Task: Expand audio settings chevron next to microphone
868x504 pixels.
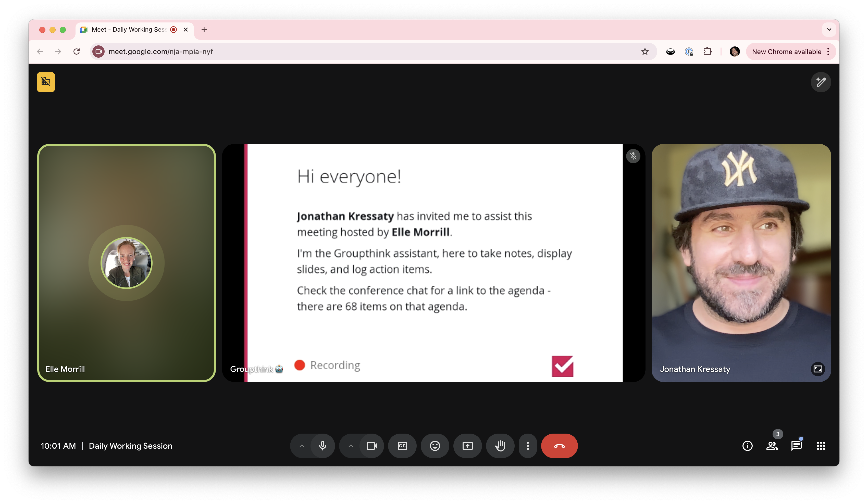Action: tap(302, 446)
